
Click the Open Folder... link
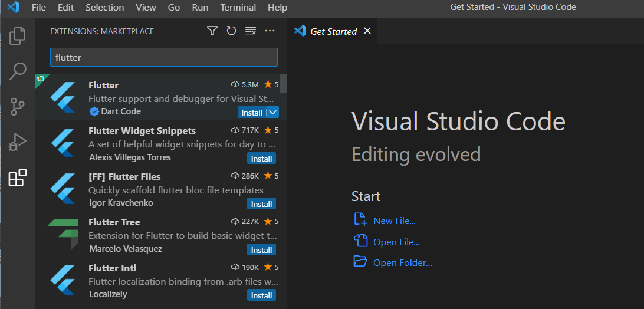click(x=402, y=263)
